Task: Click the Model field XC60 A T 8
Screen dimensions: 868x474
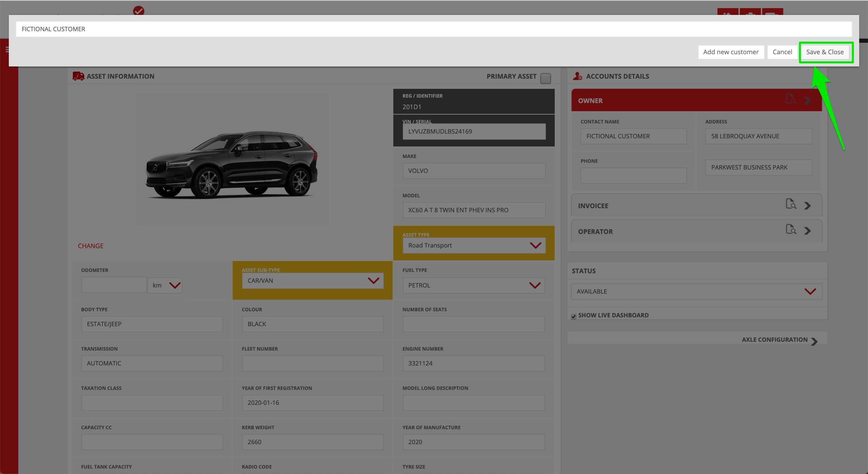Action: [474, 210]
